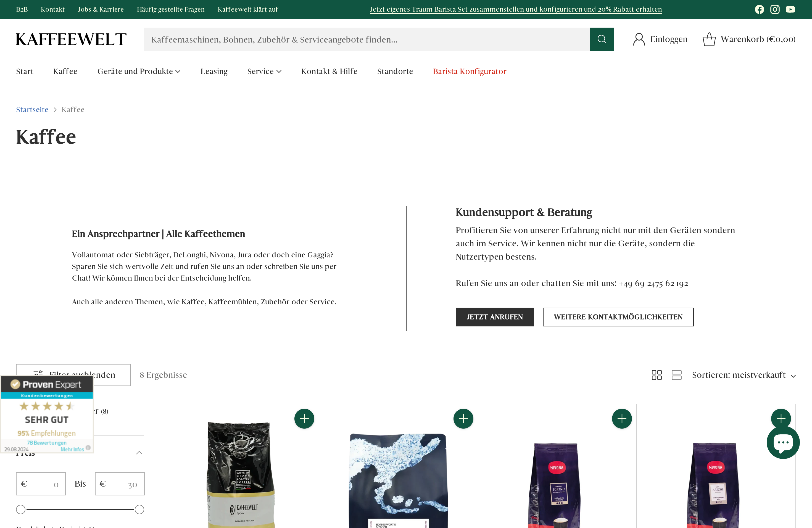Viewport: 812px width, 528px height.
Task: Click the JETZT ANRUFEN button
Action: point(495,317)
